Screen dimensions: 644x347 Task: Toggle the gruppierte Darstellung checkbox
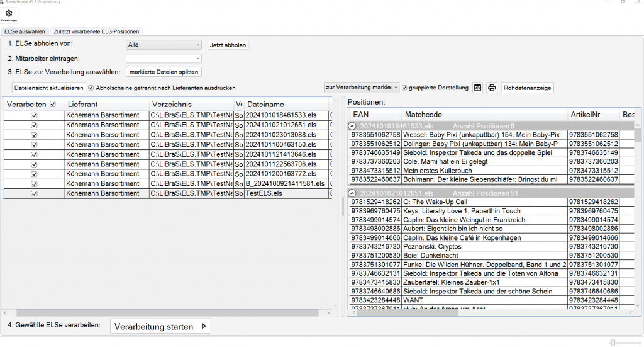[404, 88]
